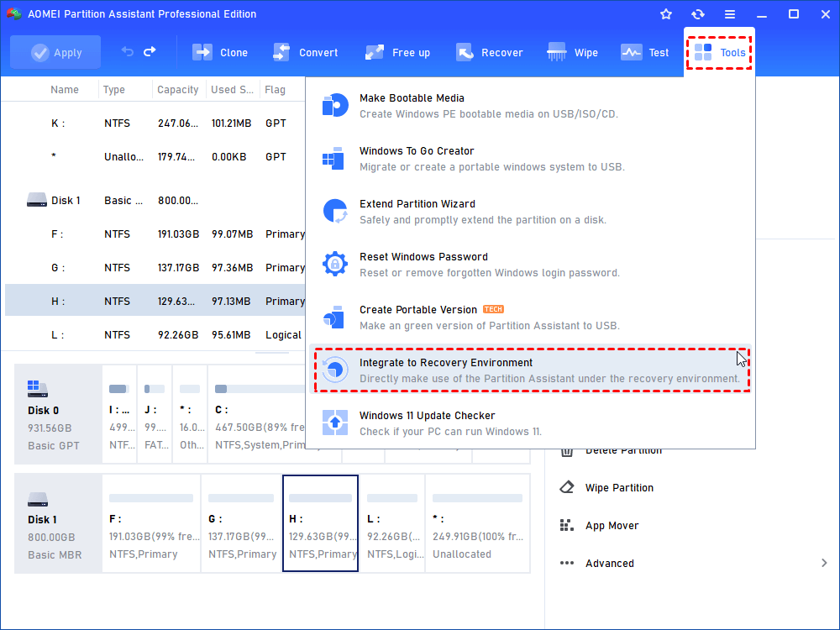The width and height of the screenshot is (840, 630).
Task: Select App Mover in side panel
Action: coord(612,526)
